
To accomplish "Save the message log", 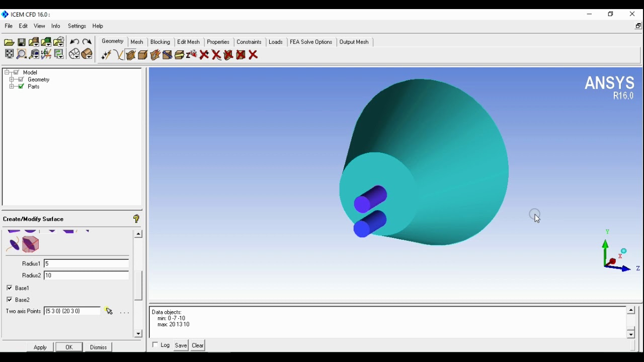I will [181, 345].
